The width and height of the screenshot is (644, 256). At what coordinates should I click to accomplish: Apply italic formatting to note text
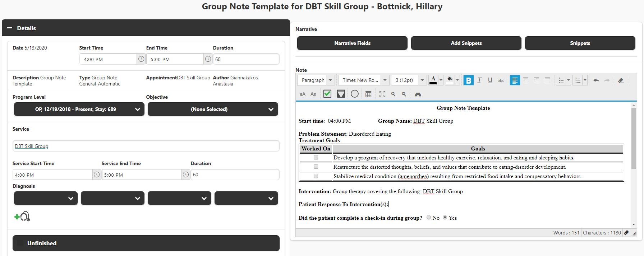(x=479, y=80)
